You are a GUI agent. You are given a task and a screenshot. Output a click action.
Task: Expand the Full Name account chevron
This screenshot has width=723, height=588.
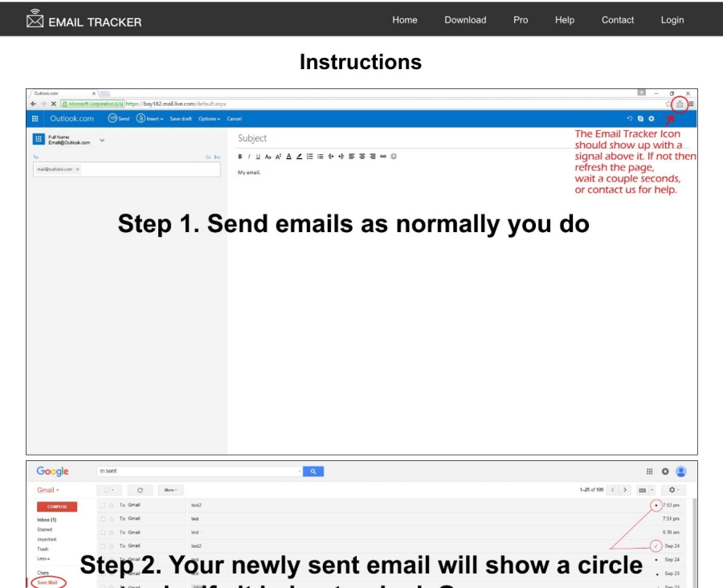pyautogui.click(x=102, y=140)
